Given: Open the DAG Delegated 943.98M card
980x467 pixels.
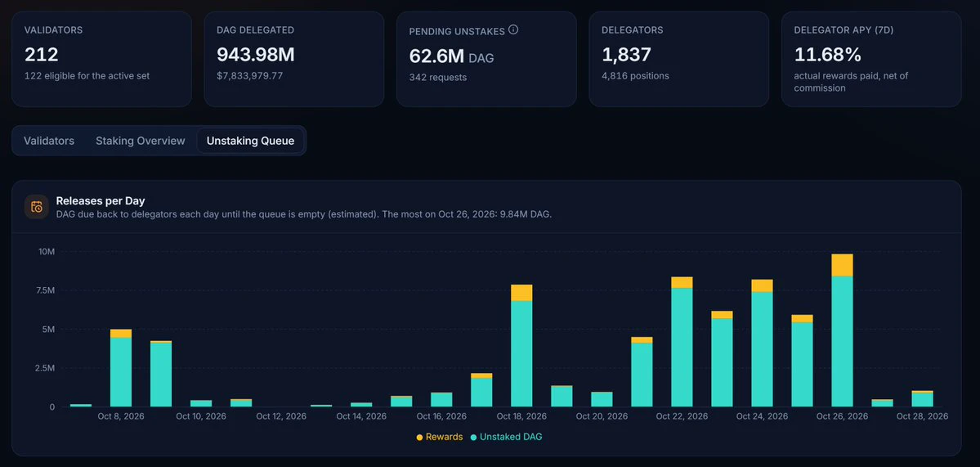Looking at the screenshot, I should (293, 59).
